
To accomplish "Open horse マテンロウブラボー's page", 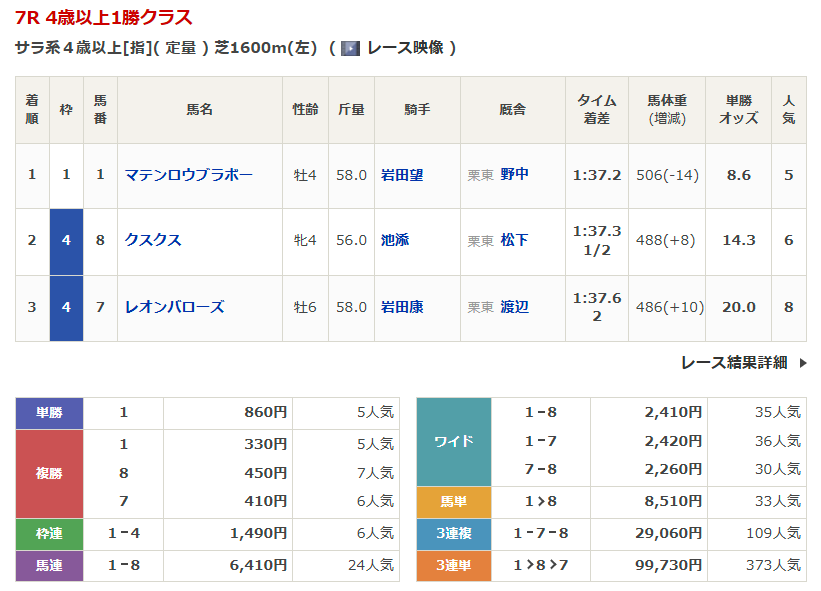I will pyautogui.click(x=188, y=175).
